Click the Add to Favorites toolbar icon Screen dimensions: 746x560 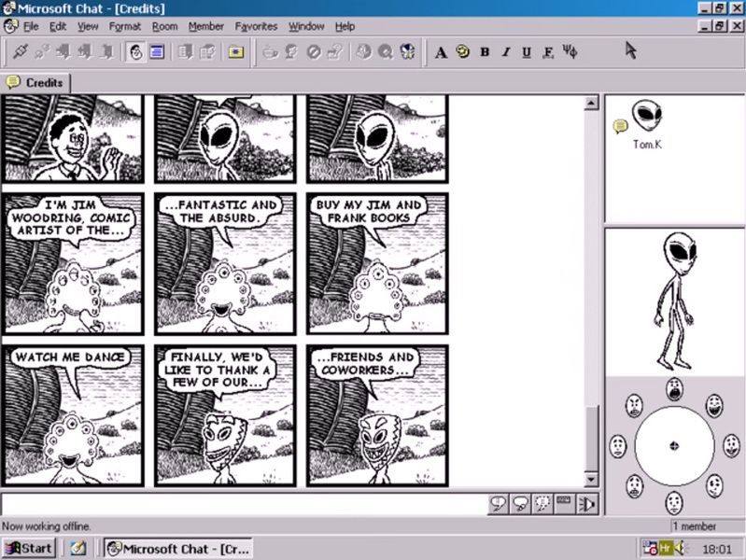coord(207,51)
